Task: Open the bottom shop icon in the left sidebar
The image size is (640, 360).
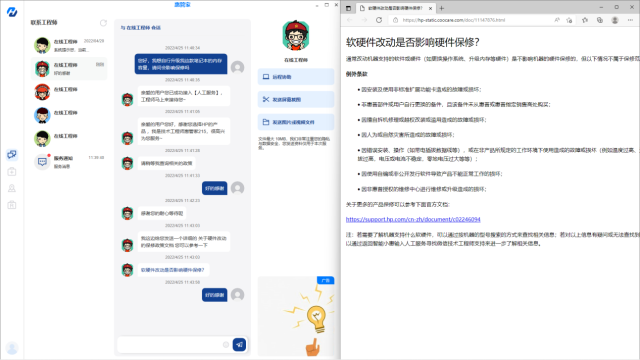Action: pos(12,205)
